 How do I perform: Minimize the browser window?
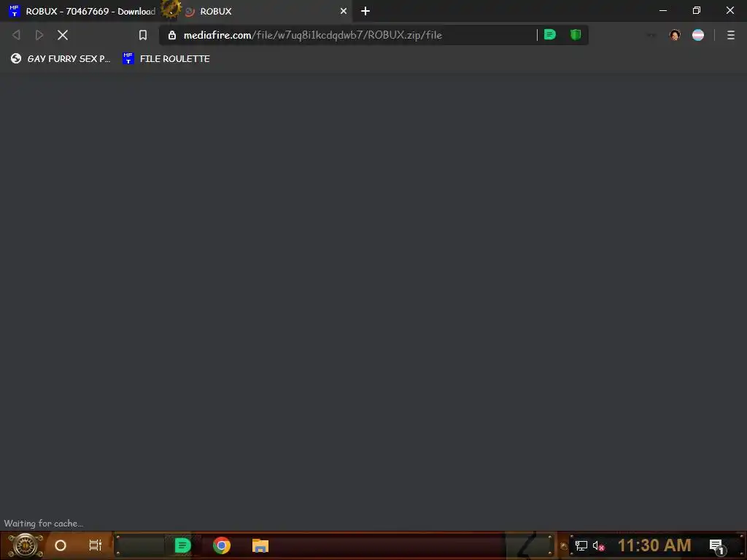click(x=662, y=10)
